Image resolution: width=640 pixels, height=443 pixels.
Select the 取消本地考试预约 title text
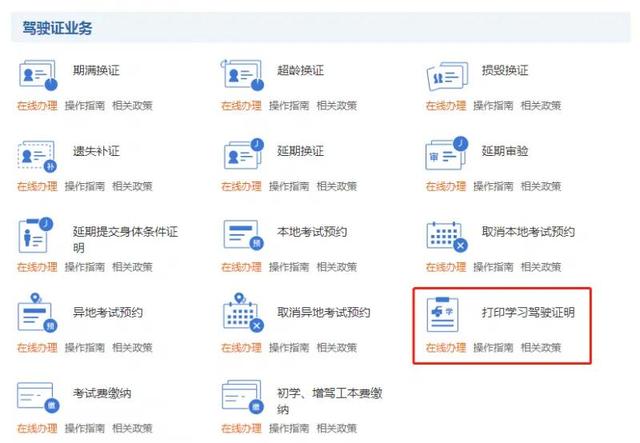click(x=528, y=232)
